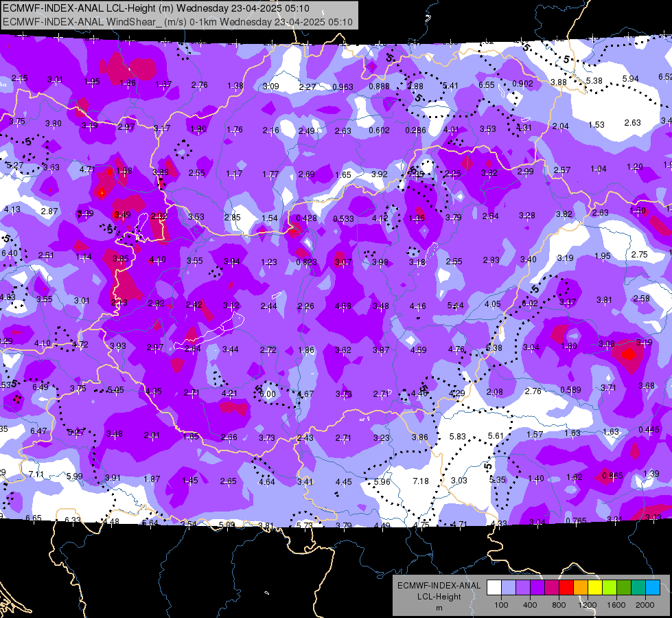This screenshot has width=672, height=618.
Task: Click the wind shear value 5.61
Action: tap(496, 436)
